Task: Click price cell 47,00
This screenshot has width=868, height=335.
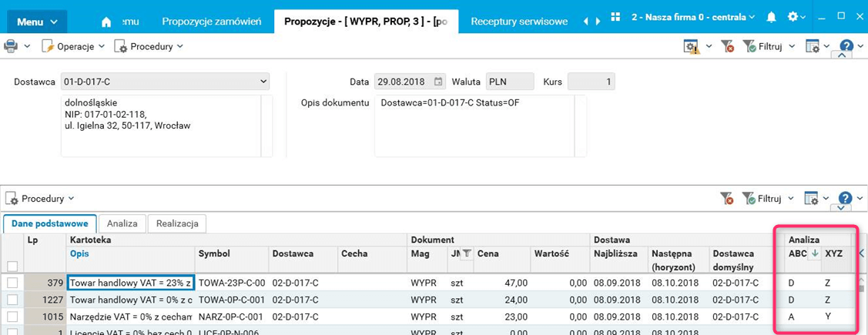Action: point(503,283)
